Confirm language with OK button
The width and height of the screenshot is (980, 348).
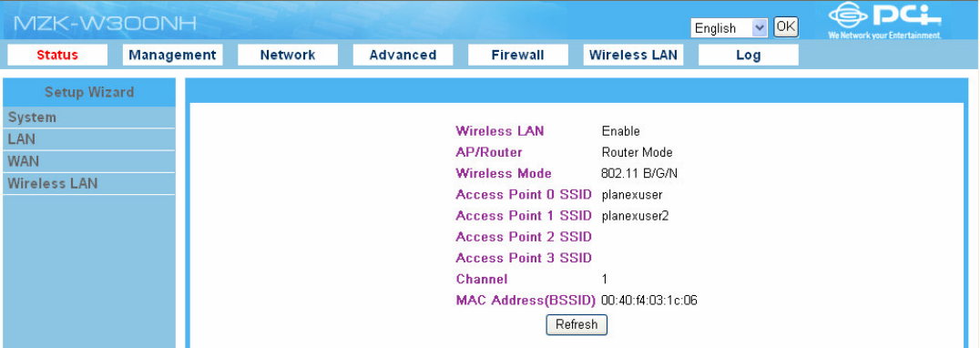click(786, 26)
